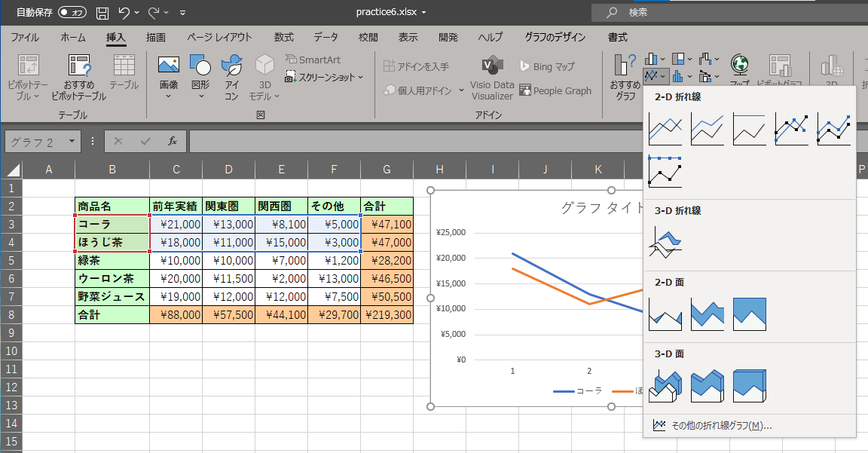Choose the stacked line chart option
Screen dimensions: 868x453
point(708,129)
